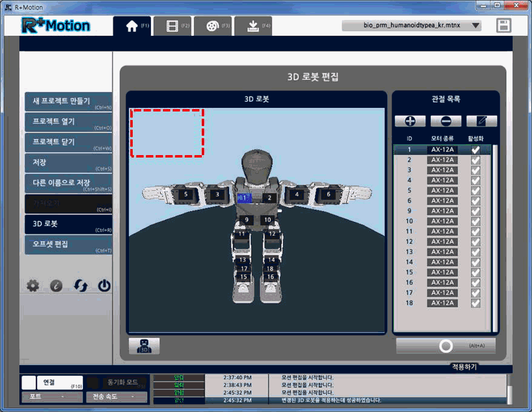Switch to the download tab (F4)
This screenshot has height=412, width=532.
253,26
